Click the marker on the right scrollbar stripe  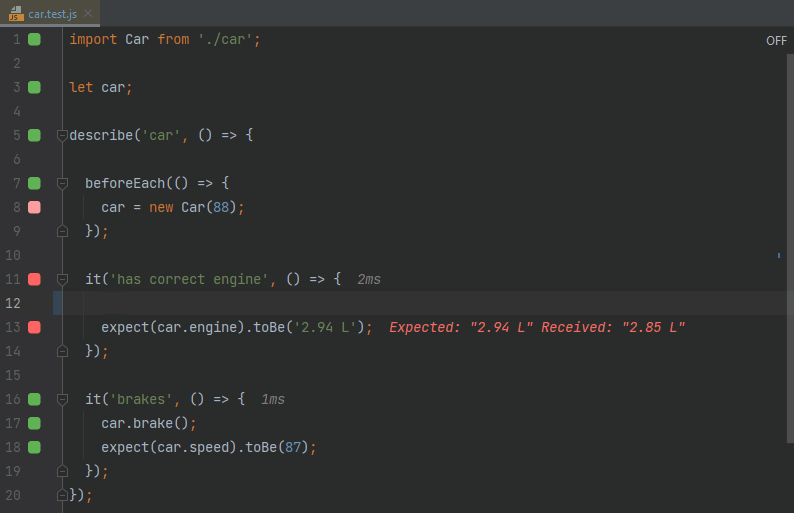[779, 256]
